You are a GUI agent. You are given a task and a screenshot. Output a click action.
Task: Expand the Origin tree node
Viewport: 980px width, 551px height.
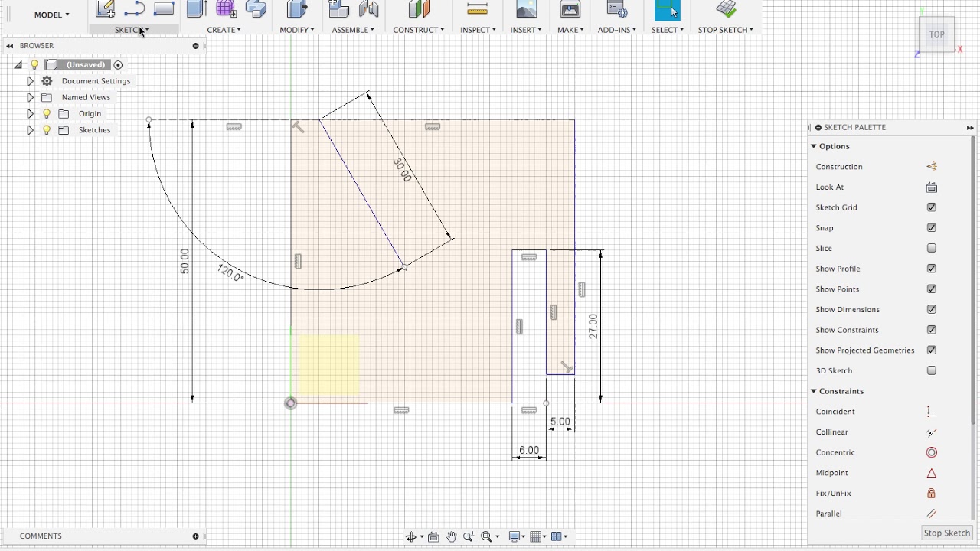coord(30,114)
